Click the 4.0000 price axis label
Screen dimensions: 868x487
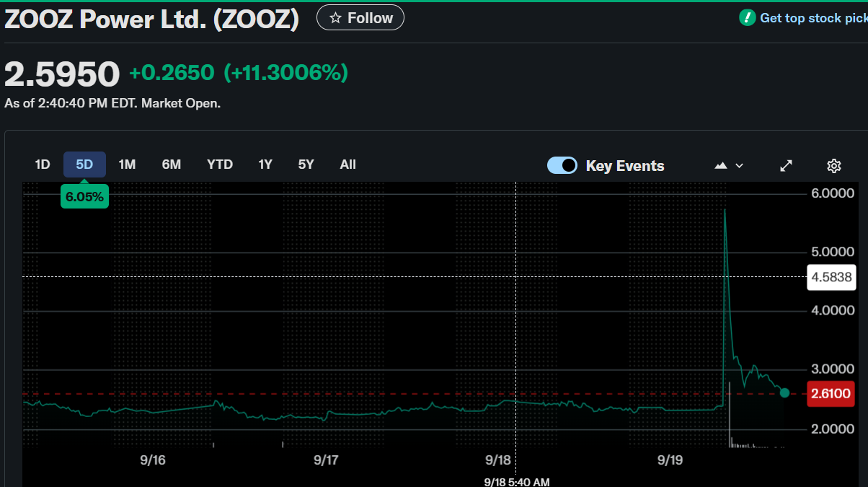(x=831, y=310)
